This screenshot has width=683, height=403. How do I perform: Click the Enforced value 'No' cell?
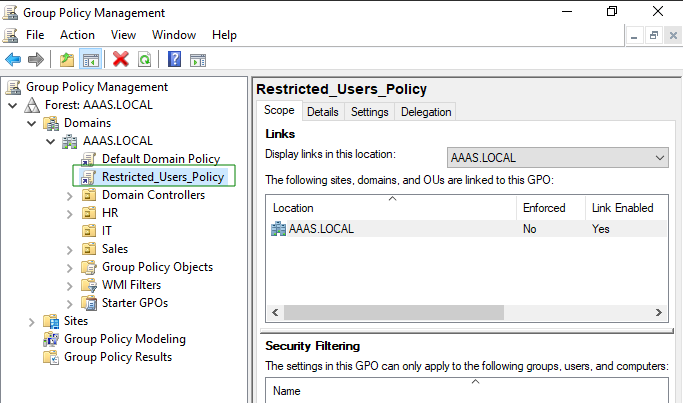coord(530,229)
